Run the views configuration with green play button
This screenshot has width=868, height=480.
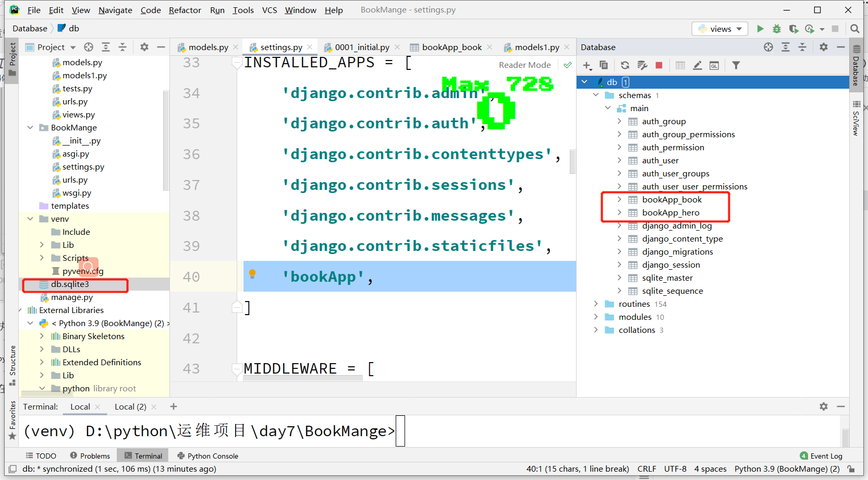pyautogui.click(x=760, y=29)
